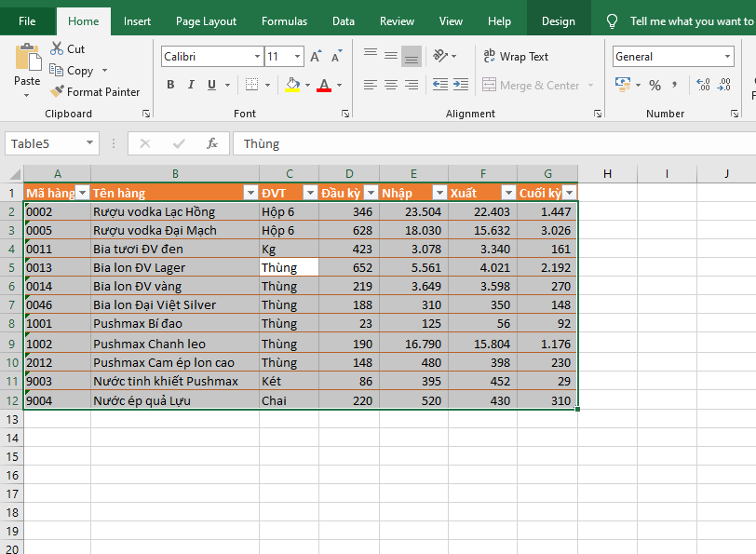Click the Insert Function fx icon
This screenshot has height=554, width=756.
[212, 143]
